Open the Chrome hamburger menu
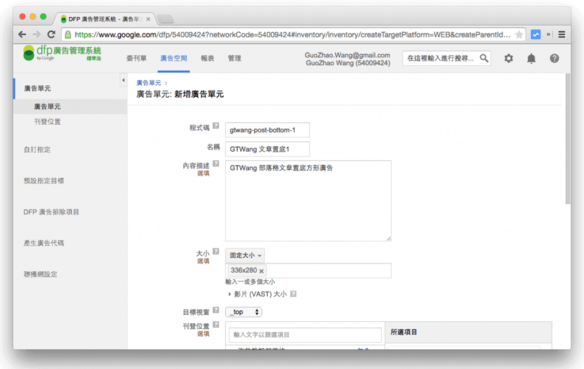This screenshot has height=369, width=584. (562, 35)
